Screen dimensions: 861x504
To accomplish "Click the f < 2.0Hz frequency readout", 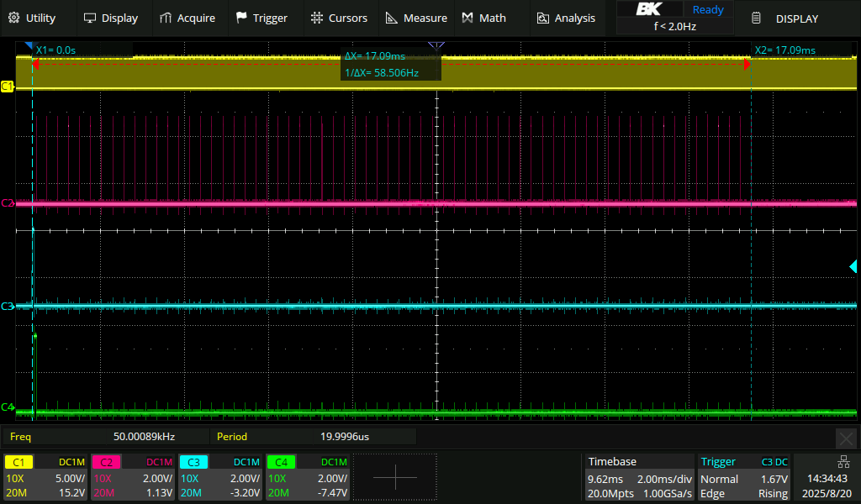I will pos(675,26).
